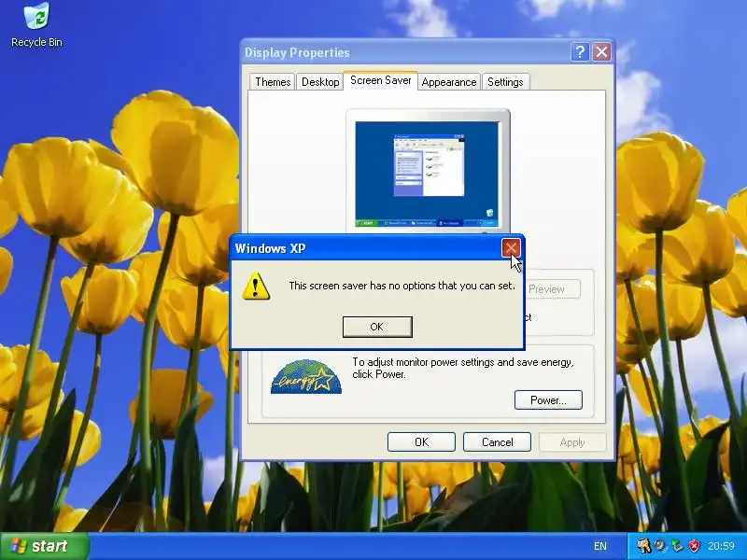747x560 pixels.
Task: Click the Display Properties help question mark
Action: (x=580, y=52)
